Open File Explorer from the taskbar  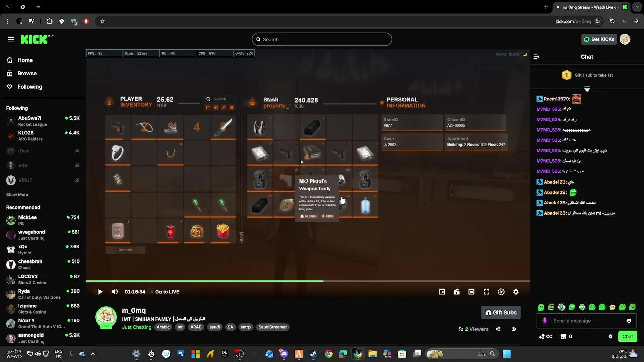click(372, 354)
